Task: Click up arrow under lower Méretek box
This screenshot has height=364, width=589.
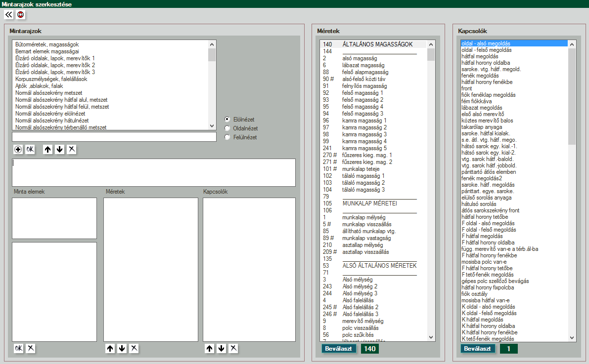Action: [110, 348]
